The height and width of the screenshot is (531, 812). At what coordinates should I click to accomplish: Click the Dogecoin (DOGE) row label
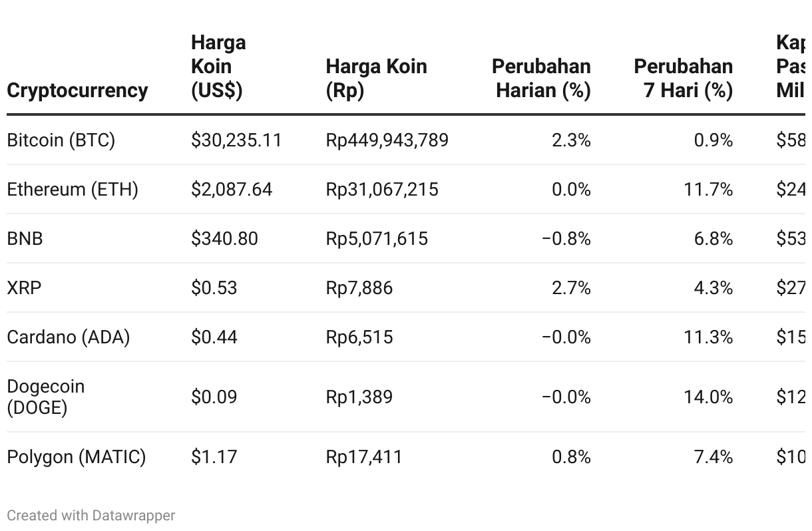pyautogui.click(x=46, y=397)
